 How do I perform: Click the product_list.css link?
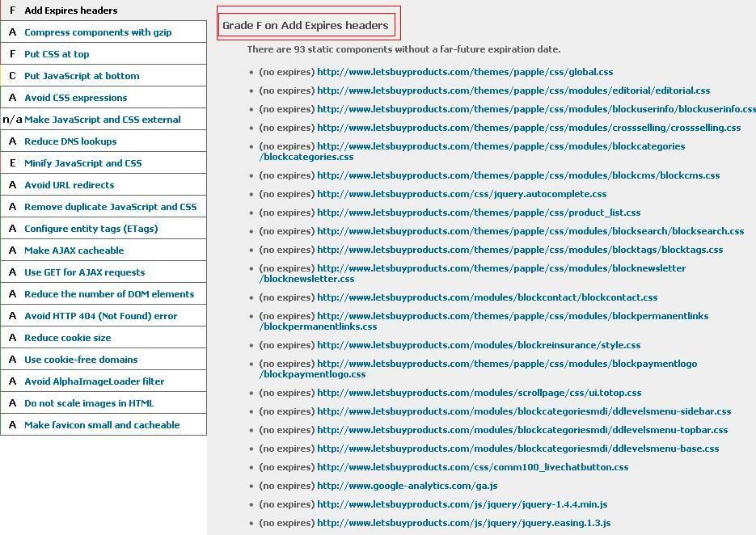479,213
